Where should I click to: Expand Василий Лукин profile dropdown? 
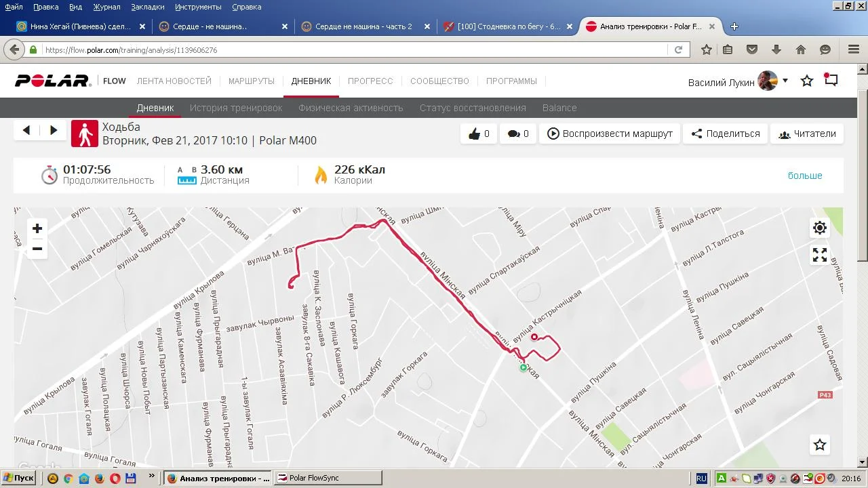click(x=785, y=81)
